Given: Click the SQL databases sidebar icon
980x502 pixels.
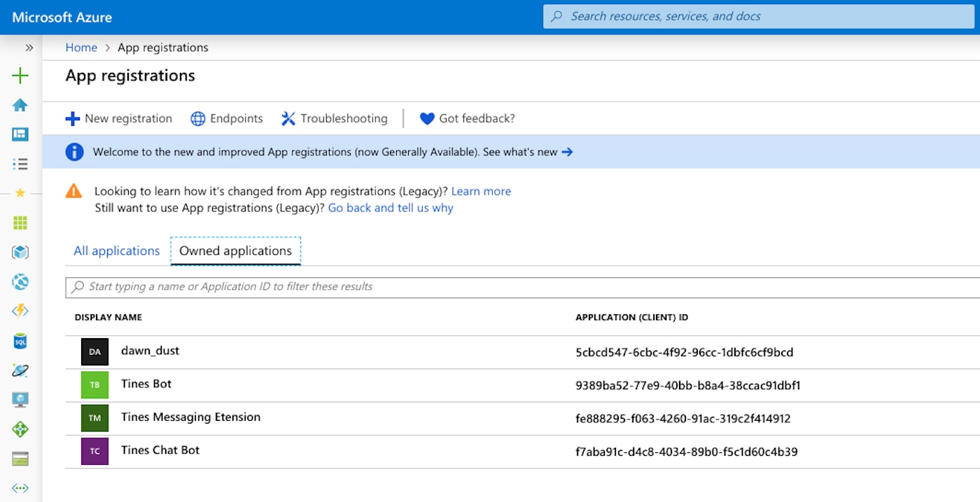Looking at the screenshot, I should [20, 341].
